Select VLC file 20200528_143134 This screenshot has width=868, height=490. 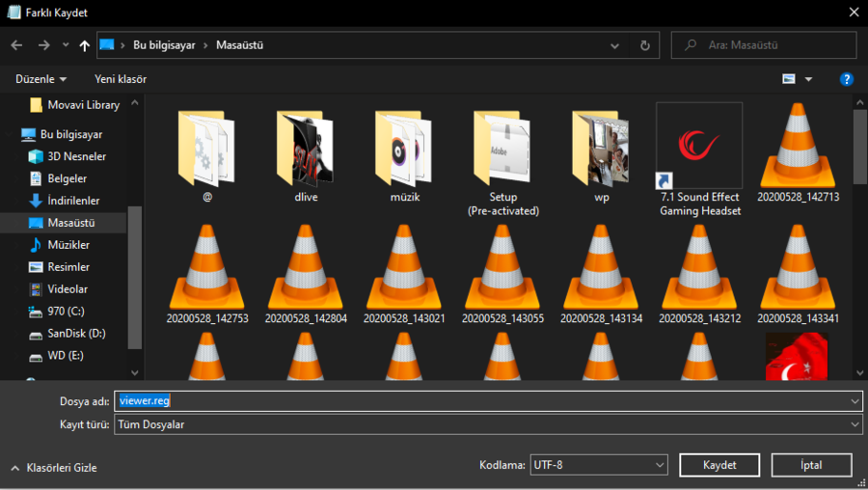[601, 274]
